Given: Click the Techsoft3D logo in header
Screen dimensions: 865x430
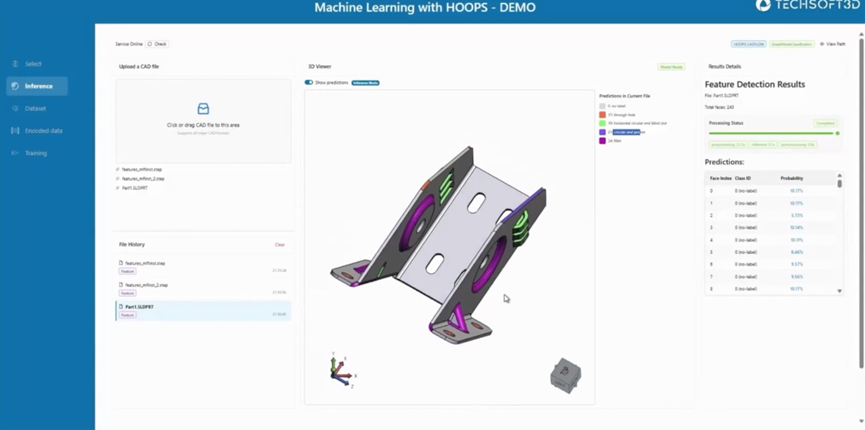Looking at the screenshot, I should (807, 6).
